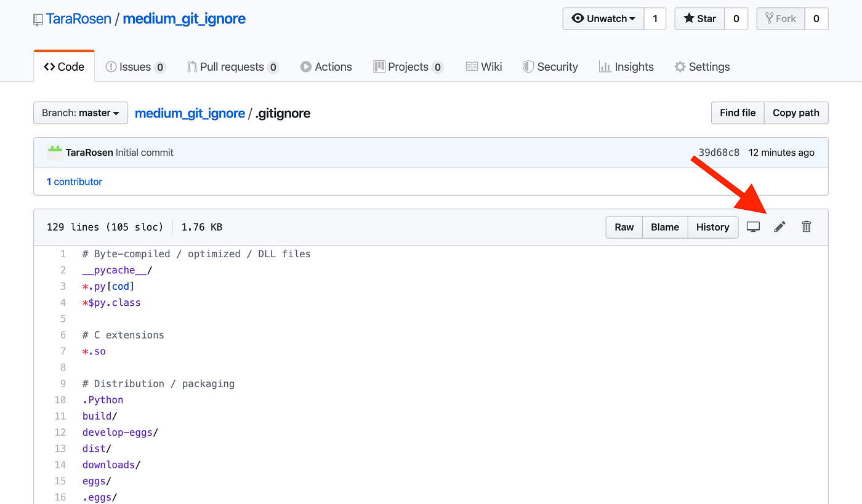Open the Actions tab

[326, 66]
